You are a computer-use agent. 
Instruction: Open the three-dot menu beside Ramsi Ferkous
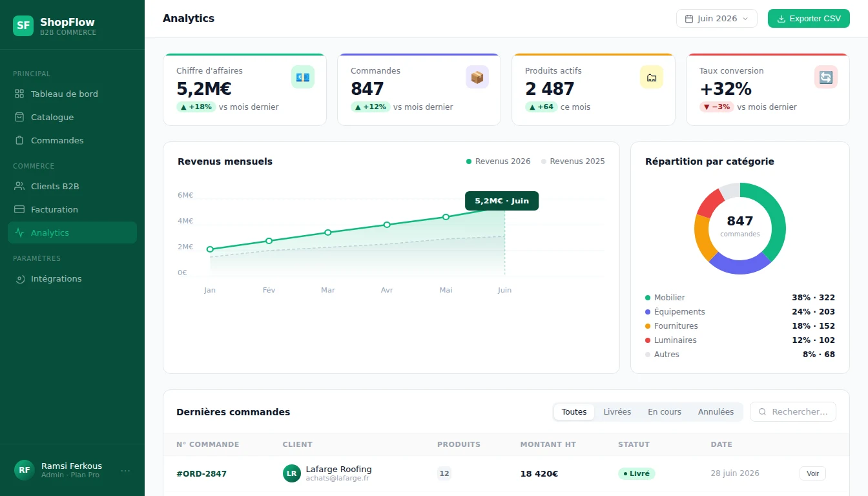(x=125, y=470)
